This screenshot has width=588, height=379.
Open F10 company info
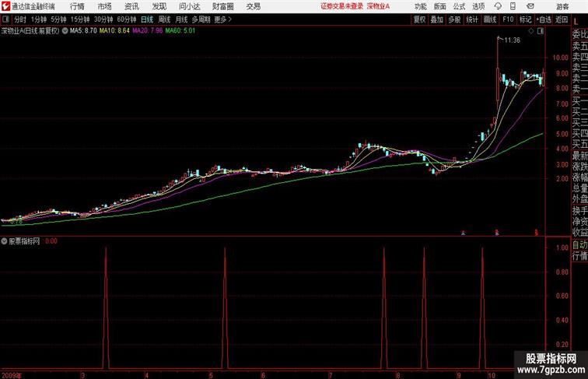pyautogui.click(x=508, y=19)
